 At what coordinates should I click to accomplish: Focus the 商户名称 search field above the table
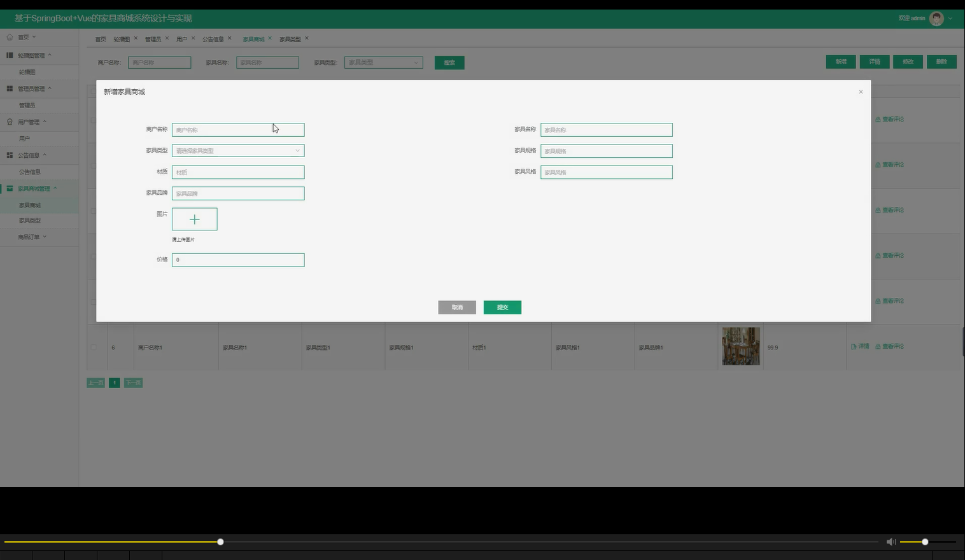pos(159,62)
